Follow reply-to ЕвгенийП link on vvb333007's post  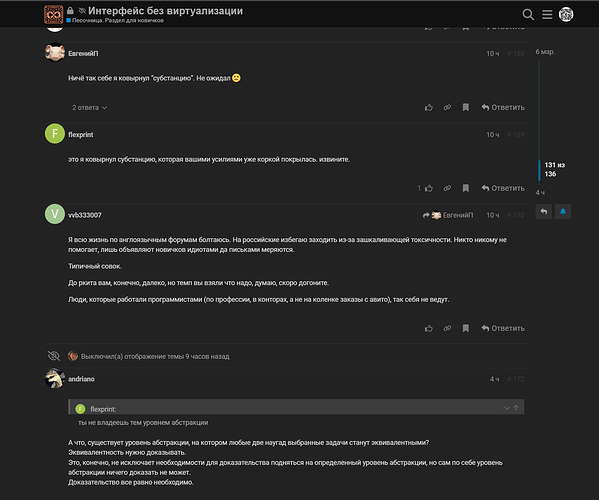tap(448, 215)
